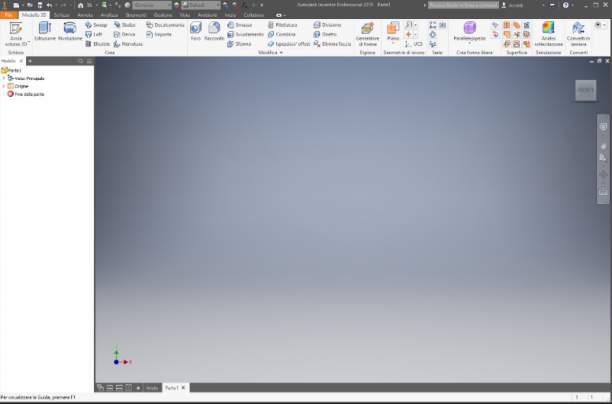
Task: Select the Filettatura tool
Action: point(283,25)
